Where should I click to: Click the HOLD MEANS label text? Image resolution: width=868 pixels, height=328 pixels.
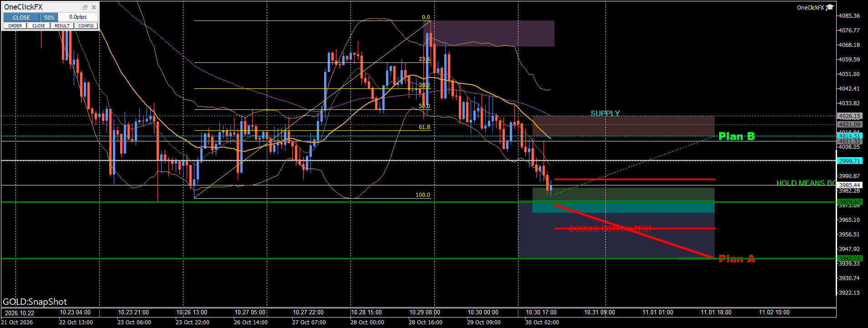(806, 183)
